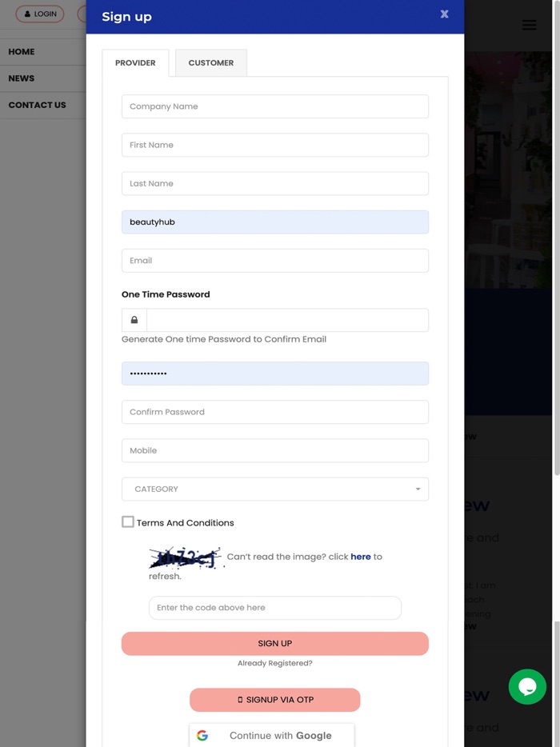The image size is (560, 747).
Task: Go to the HOME menu item
Action: click(x=22, y=52)
